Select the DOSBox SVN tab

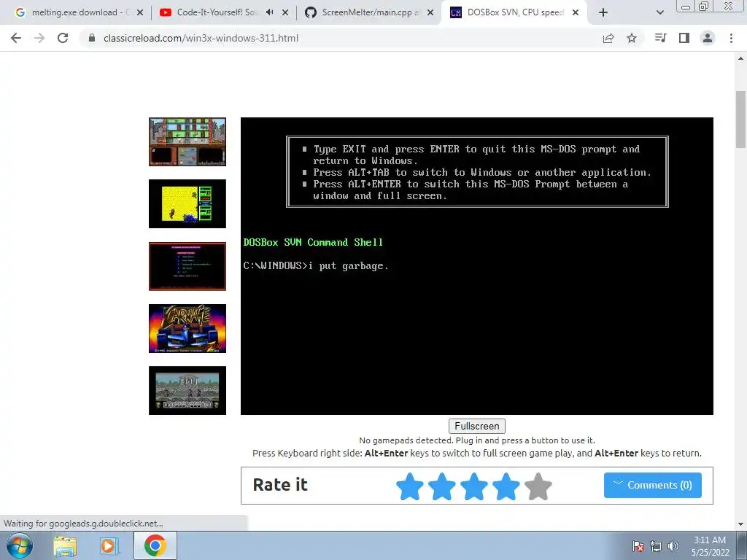pyautogui.click(x=514, y=12)
